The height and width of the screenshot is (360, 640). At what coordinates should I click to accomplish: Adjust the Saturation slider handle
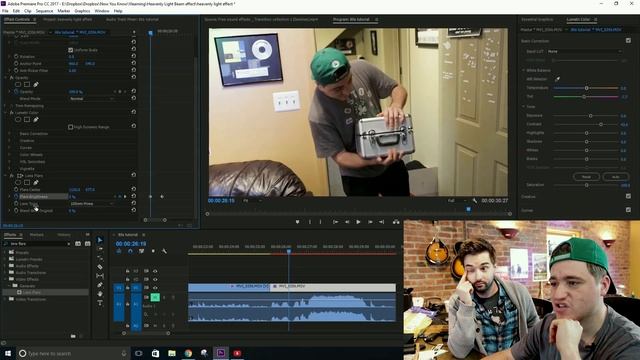[x=587, y=185]
